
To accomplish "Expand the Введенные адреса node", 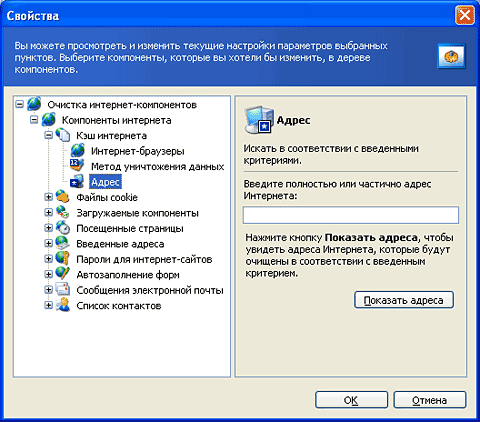I will coord(49,243).
